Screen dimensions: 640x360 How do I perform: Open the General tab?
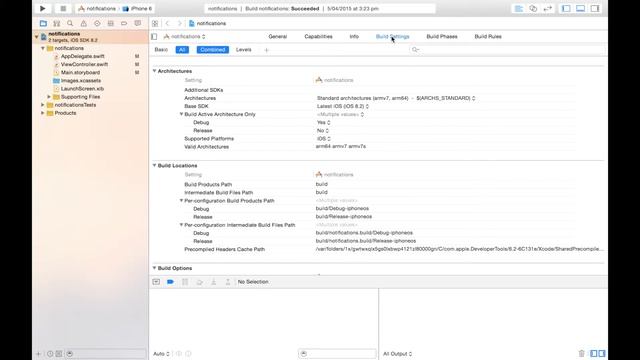(278, 37)
